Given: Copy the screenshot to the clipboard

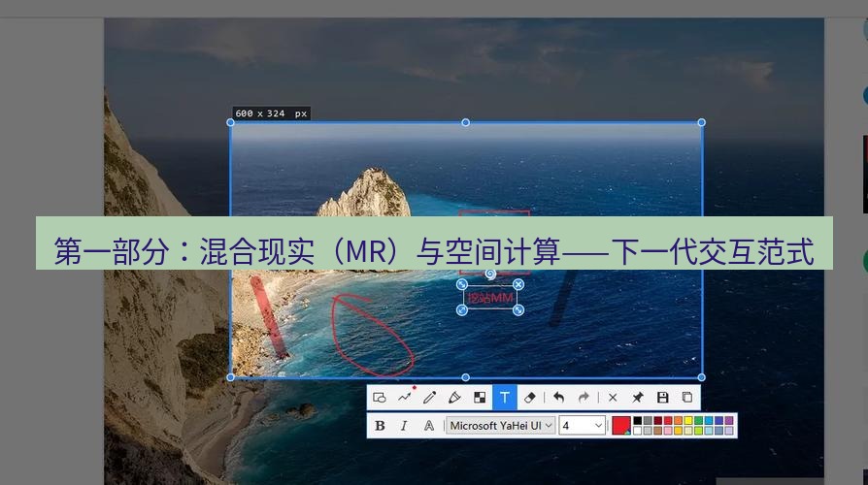Looking at the screenshot, I should (687, 398).
